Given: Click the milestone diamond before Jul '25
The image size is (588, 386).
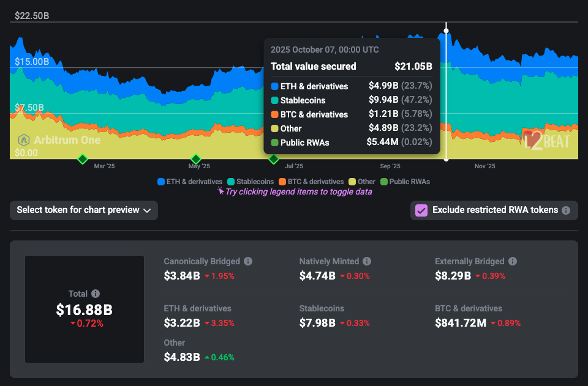Looking at the screenshot, I should (x=274, y=159).
